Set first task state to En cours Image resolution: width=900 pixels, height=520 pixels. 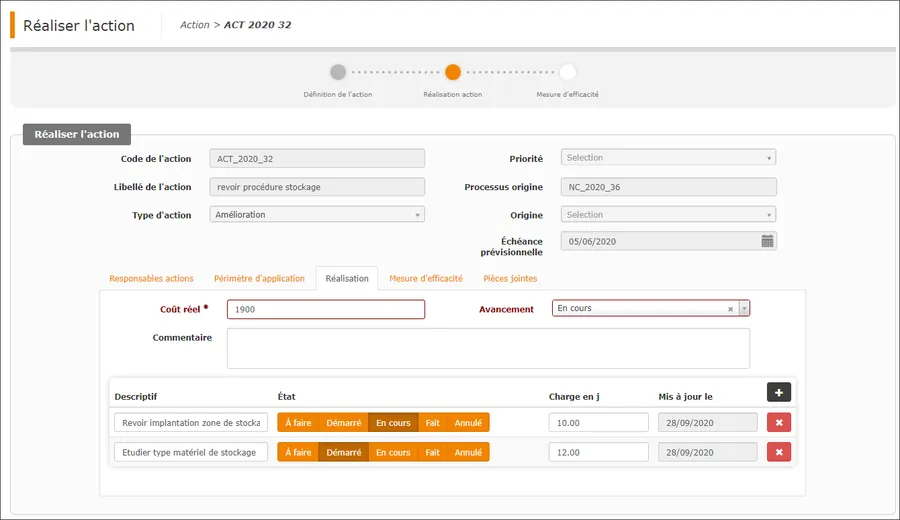pos(393,422)
